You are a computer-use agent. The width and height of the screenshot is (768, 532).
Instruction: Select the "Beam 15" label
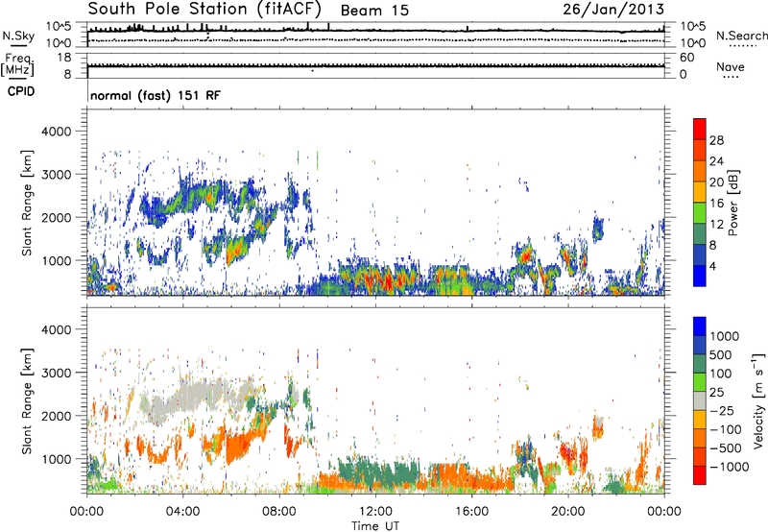click(374, 11)
